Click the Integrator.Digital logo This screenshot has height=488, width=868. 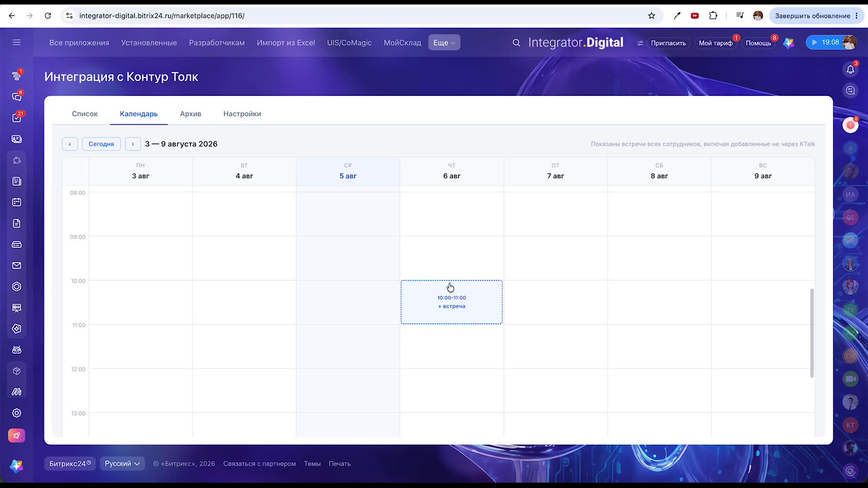click(576, 42)
